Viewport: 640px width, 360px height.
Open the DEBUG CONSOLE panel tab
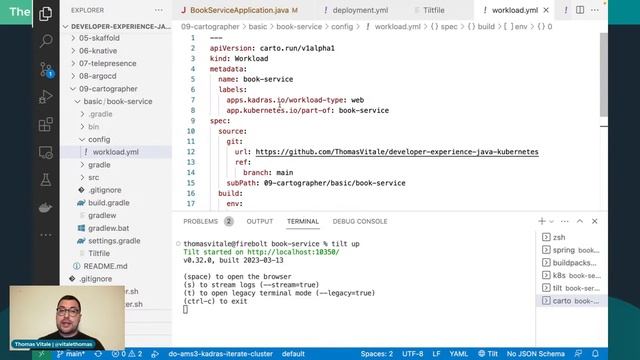[360, 221]
